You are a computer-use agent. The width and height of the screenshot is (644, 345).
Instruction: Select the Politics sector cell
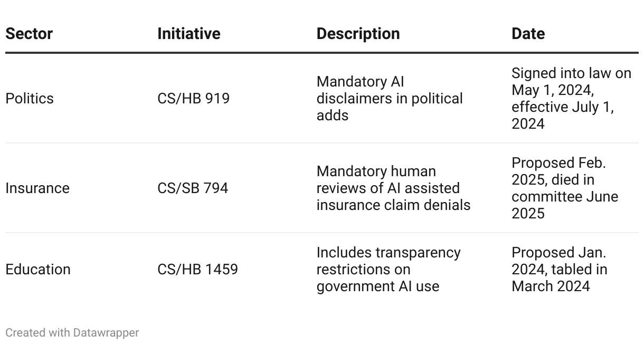click(x=30, y=99)
